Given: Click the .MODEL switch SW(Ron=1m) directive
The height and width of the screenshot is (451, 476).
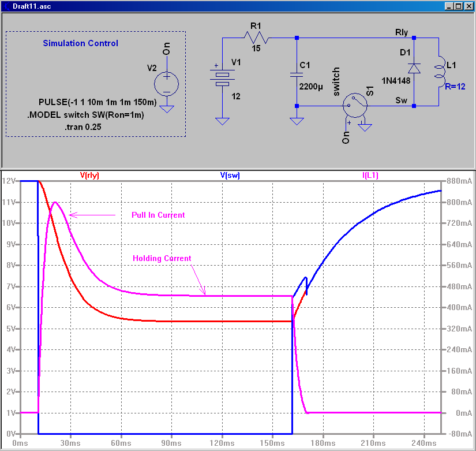Looking at the screenshot, I should point(85,115).
